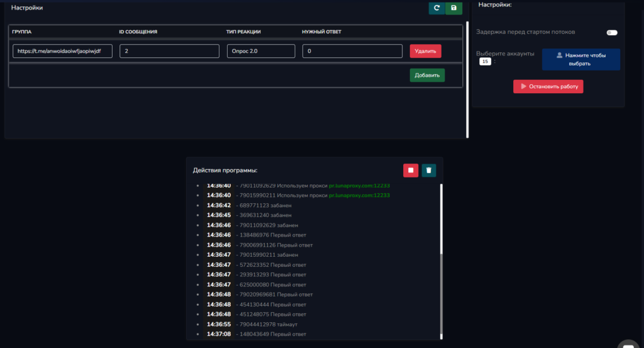Viewport: 644px width, 348px height.
Task: Click the 'Нужный ответ' field containing 0
Action: click(352, 51)
